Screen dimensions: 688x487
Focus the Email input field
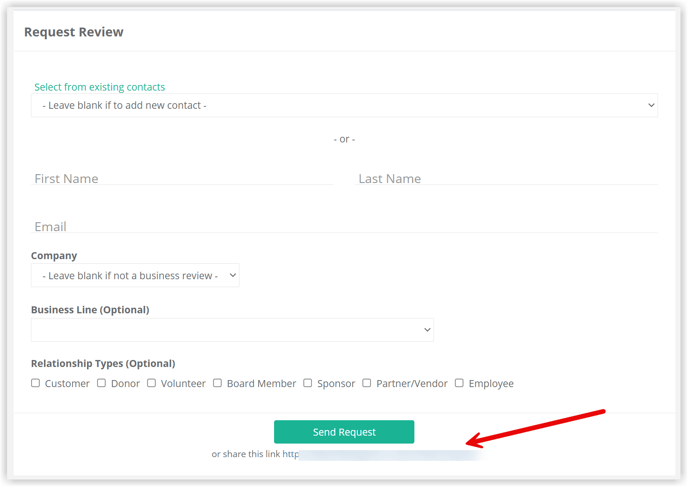point(344,226)
